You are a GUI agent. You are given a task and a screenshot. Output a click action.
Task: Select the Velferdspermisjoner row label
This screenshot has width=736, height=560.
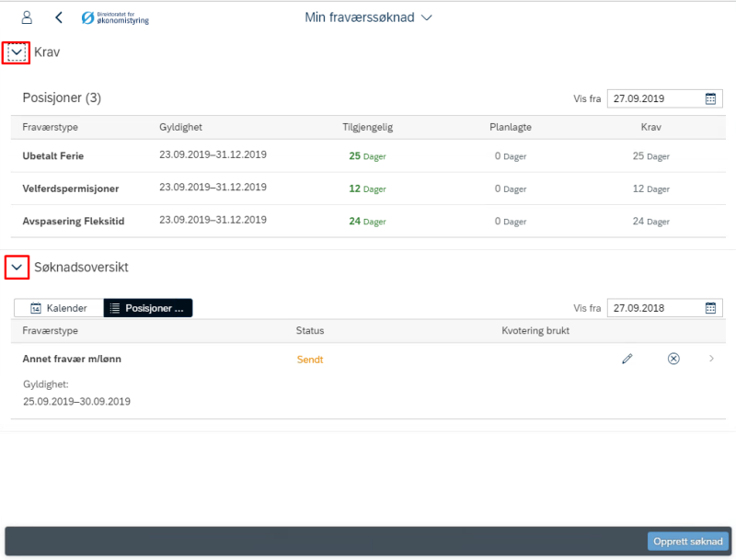click(x=71, y=189)
